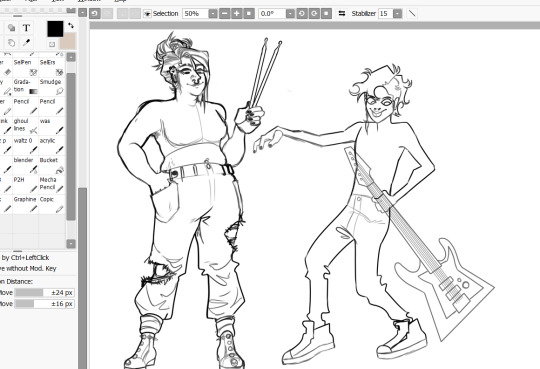Zoom out the canvas with minus button
The width and height of the screenshot is (540, 369).
point(224,13)
